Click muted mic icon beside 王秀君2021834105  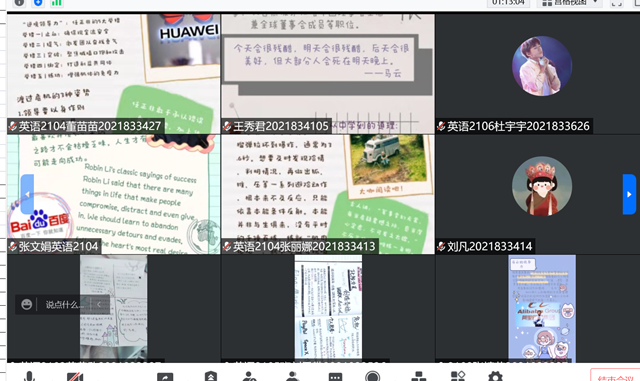(x=227, y=126)
